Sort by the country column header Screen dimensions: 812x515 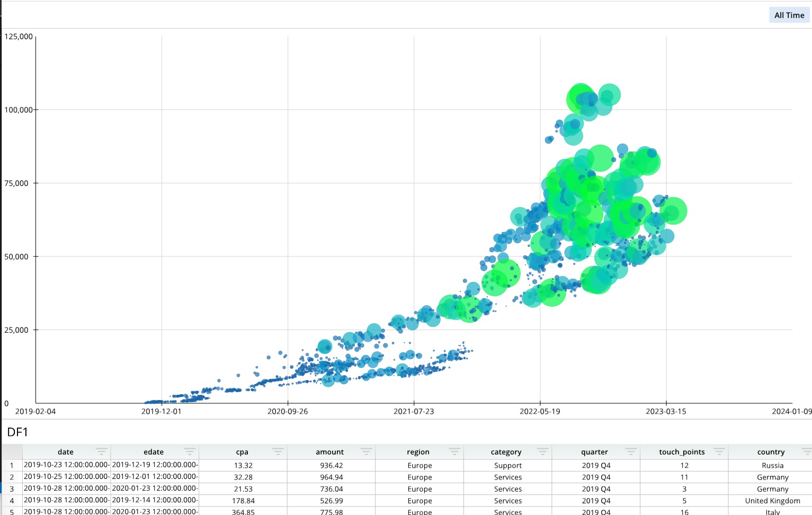[x=771, y=452]
